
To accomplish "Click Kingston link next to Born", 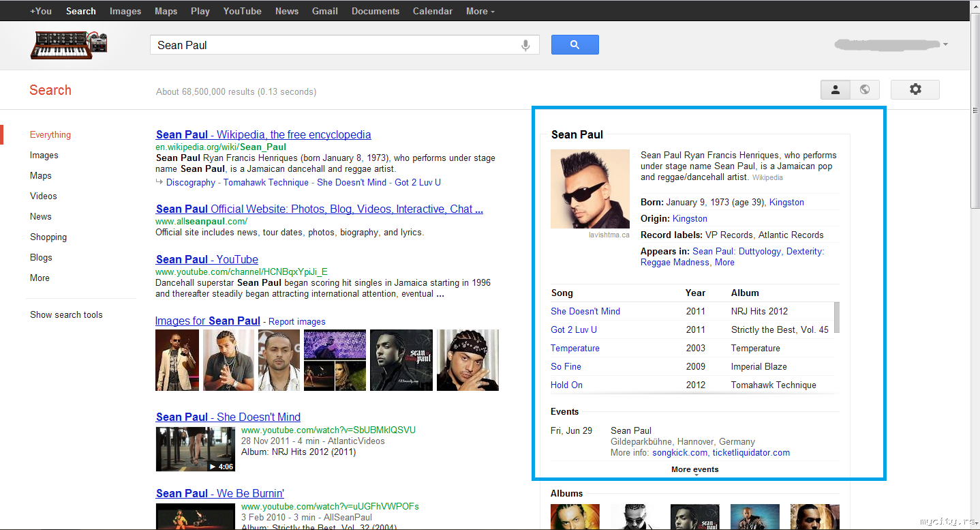I will pos(786,202).
